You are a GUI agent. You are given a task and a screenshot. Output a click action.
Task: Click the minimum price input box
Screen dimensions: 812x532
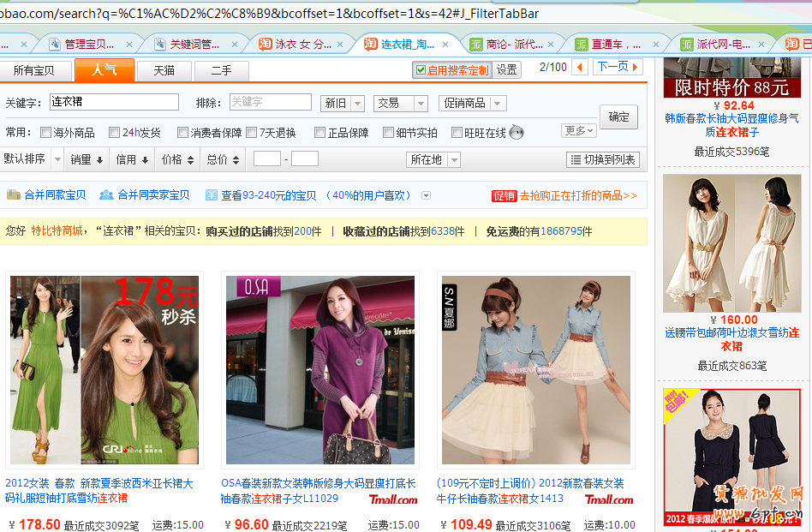(x=267, y=159)
